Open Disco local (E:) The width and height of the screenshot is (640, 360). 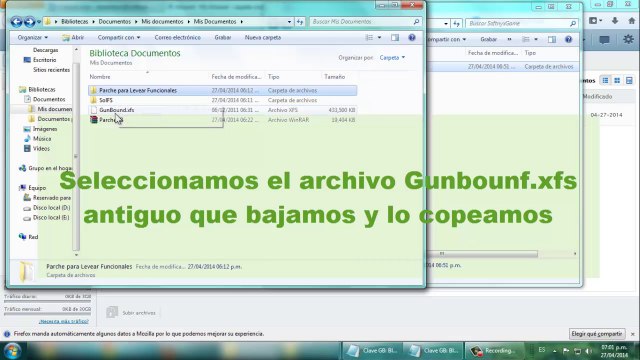(47, 218)
